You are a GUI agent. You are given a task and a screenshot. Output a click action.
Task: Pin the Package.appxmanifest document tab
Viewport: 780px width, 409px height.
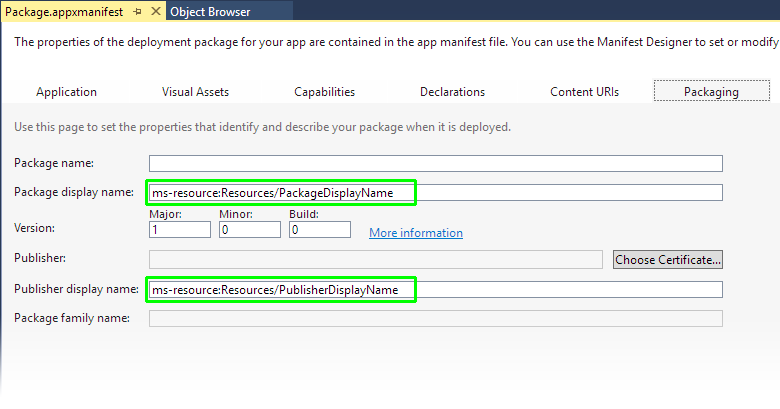point(137,12)
